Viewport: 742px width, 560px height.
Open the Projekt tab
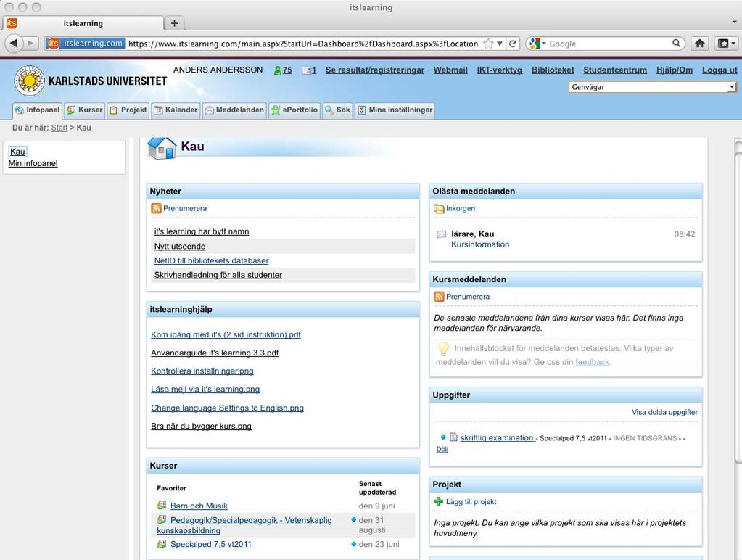pos(128,110)
